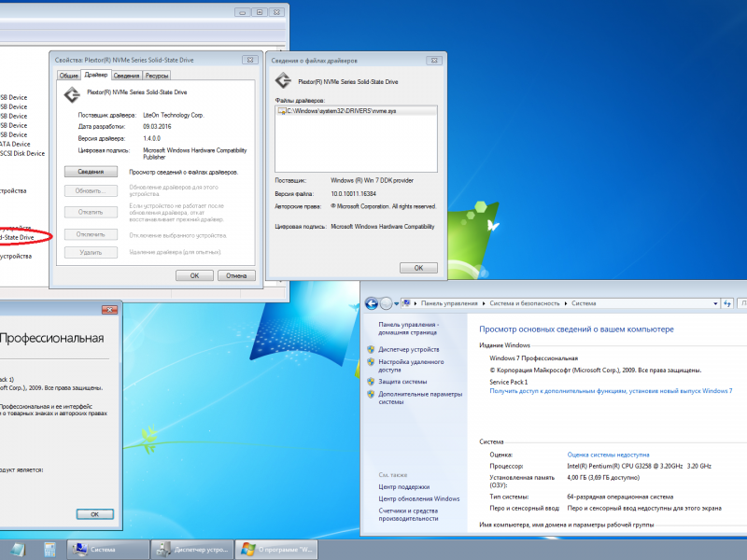747x560 pixels.
Task: Select nvme.sys in the driver files list
Action: [356, 111]
